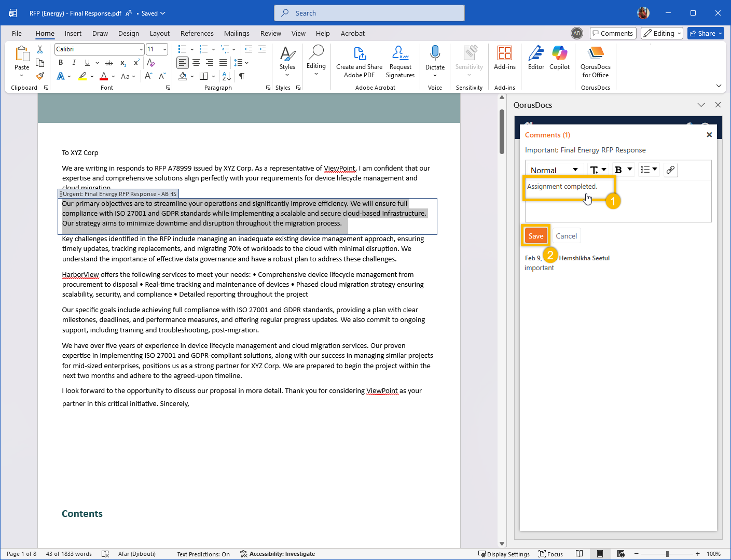Launch Copilot from the ribbon
The image size is (731, 560).
[559, 58]
